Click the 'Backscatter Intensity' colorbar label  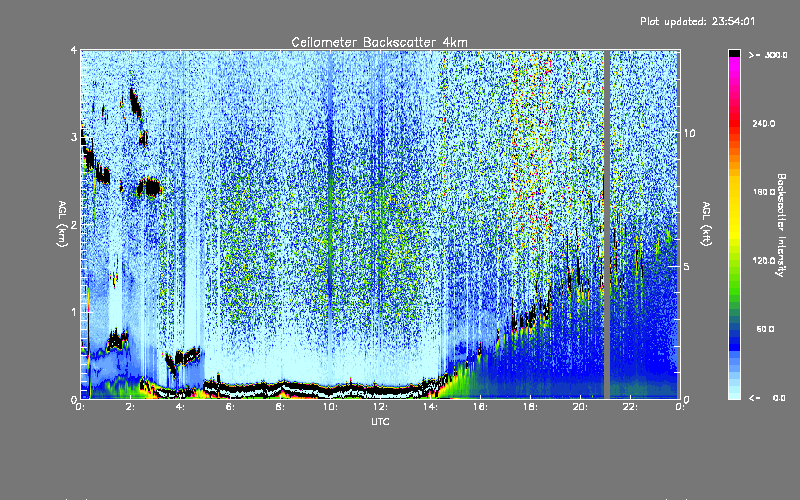pos(781,225)
